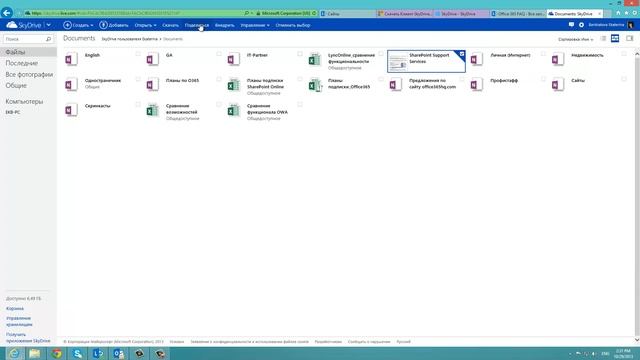Open the Открыть dropdown menu

pyautogui.click(x=145, y=25)
